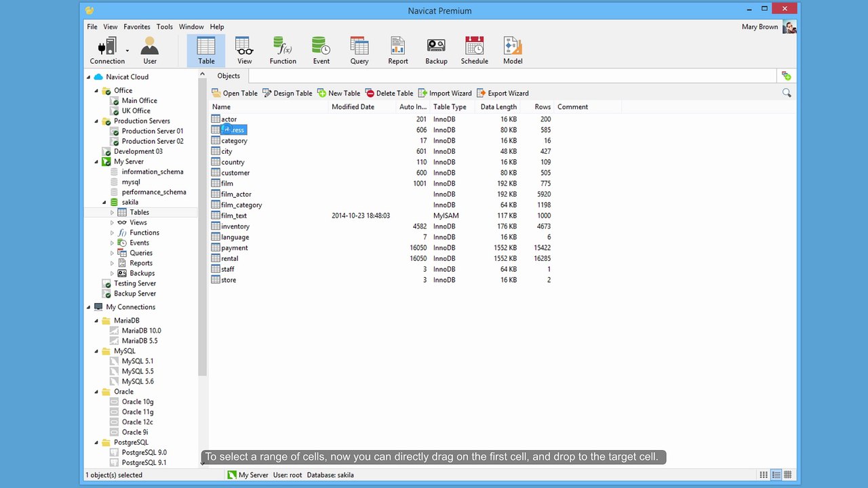Open the File menu
Image resolution: width=868 pixels, height=488 pixels.
tap(92, 27)
